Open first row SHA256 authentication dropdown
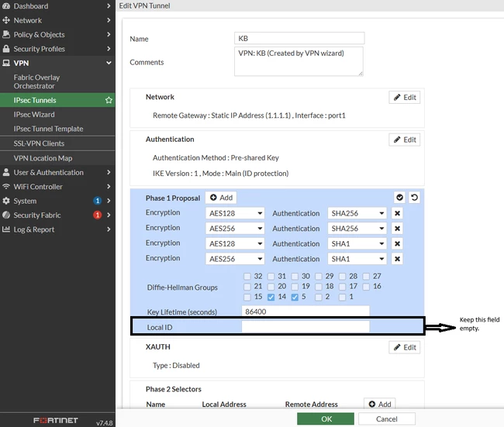 (357, 213)
